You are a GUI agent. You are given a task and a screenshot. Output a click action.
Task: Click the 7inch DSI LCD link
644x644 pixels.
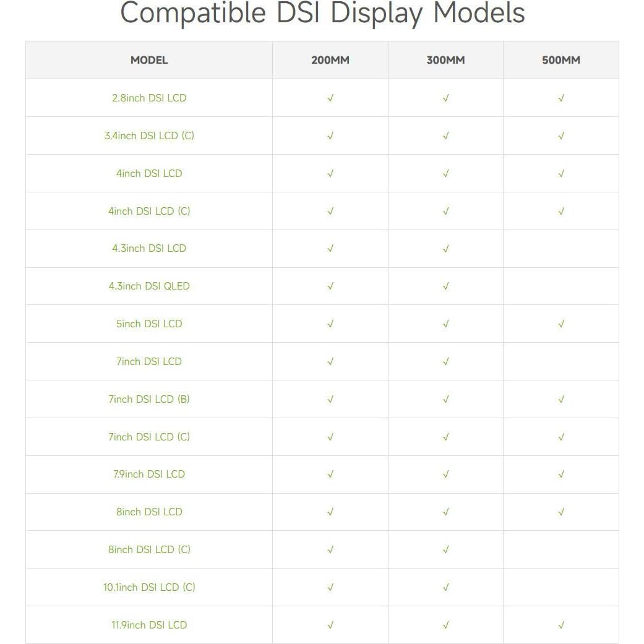pos(149,361)
